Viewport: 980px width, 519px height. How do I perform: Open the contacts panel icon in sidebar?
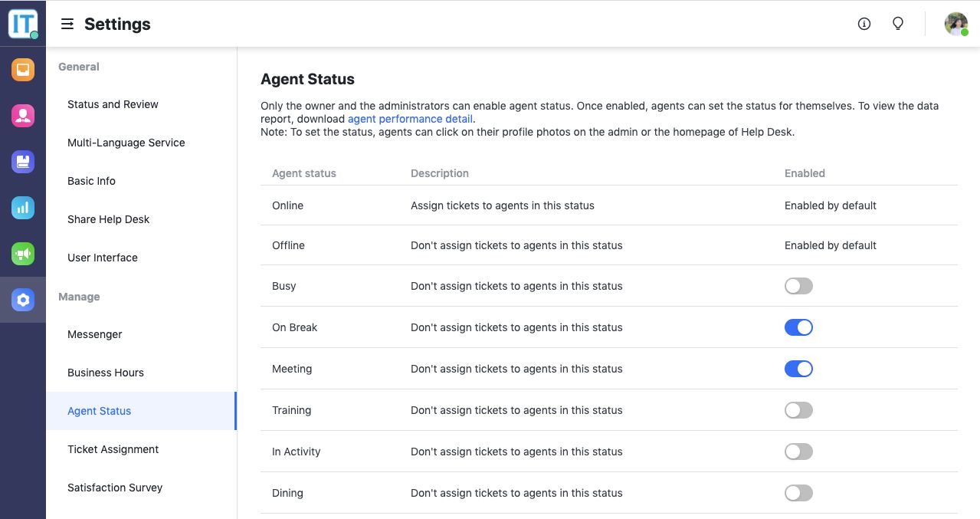[x=23, y=115]
